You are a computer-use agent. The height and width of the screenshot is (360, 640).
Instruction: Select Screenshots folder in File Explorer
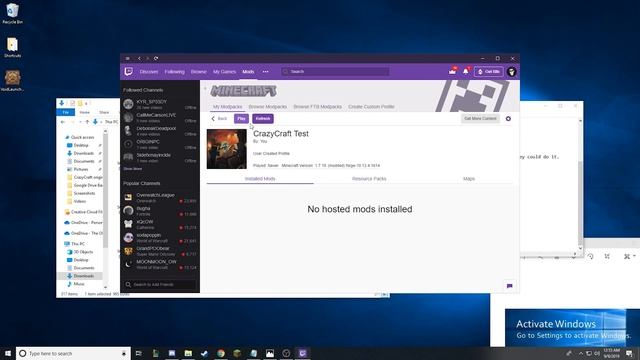(84, 193)
